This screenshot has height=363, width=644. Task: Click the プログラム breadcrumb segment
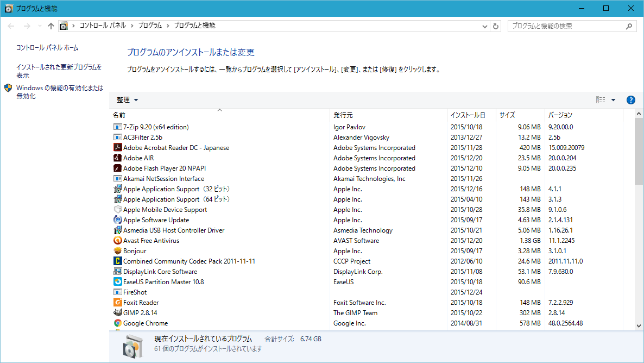click(x=150, y=26)
